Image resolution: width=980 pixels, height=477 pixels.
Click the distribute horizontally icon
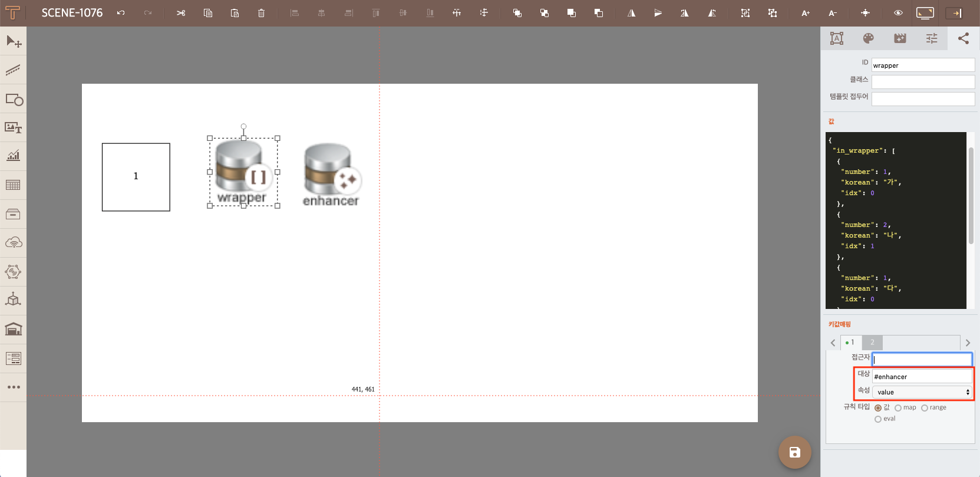(x=457, y=13)
